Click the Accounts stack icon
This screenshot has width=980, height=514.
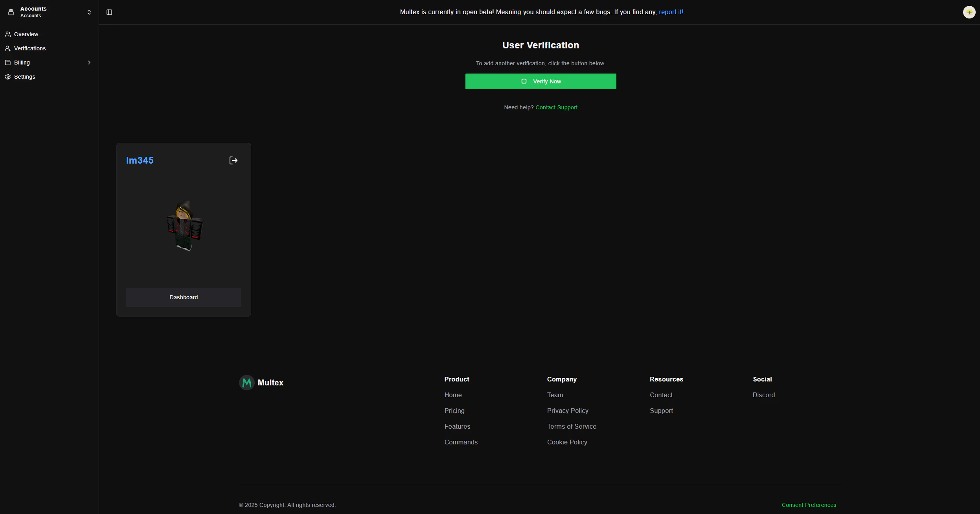point(11,12)
